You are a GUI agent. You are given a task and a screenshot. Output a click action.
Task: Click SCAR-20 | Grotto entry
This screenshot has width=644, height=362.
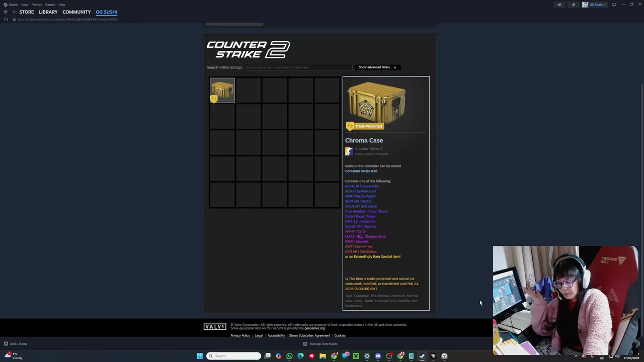pos(358,201)
